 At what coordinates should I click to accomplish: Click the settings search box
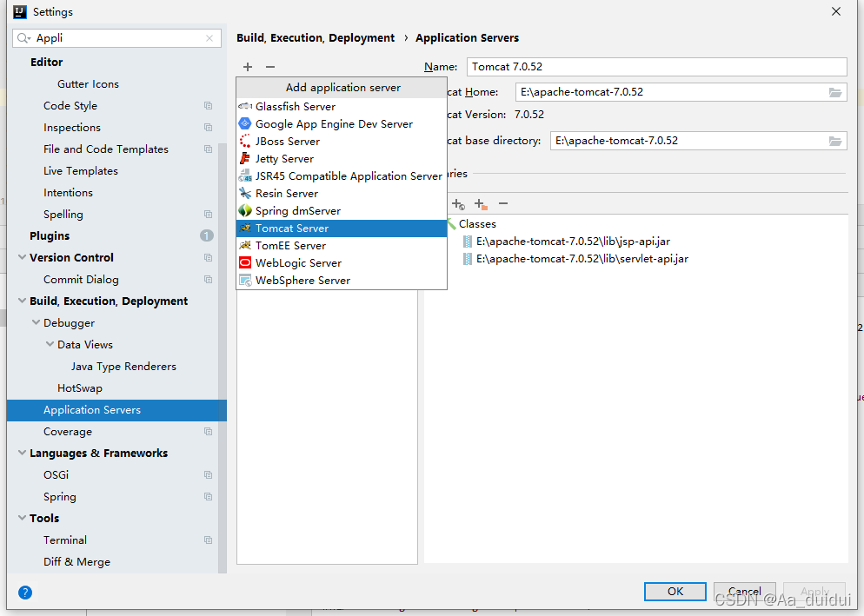tap(116, 38)
